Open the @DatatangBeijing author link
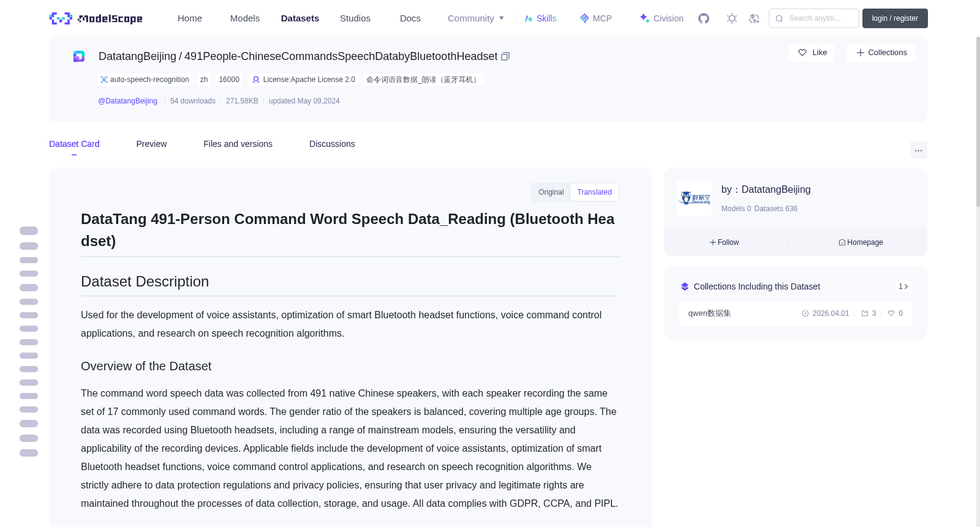 point(127,101)
